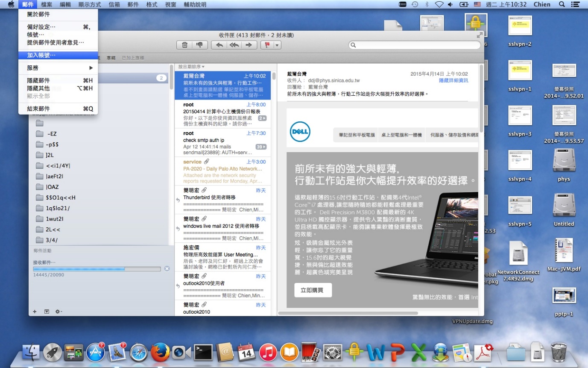Reply to the selected message
588x368 pixels.
[x=219, y=45]
